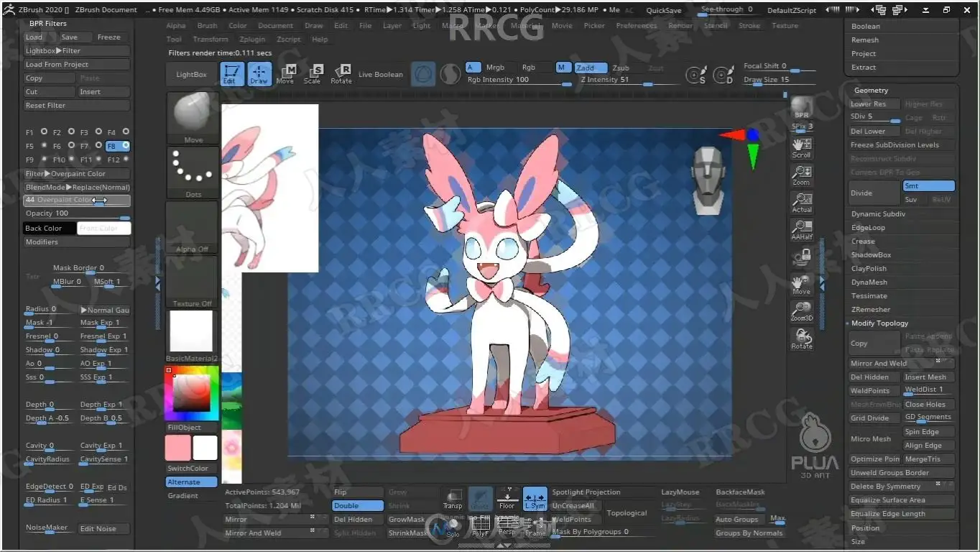Image resolution: width=980 pixels, height=552 pixels.
Task: Toggle L.Sym local symmetry
Action: tap(535, 499)
